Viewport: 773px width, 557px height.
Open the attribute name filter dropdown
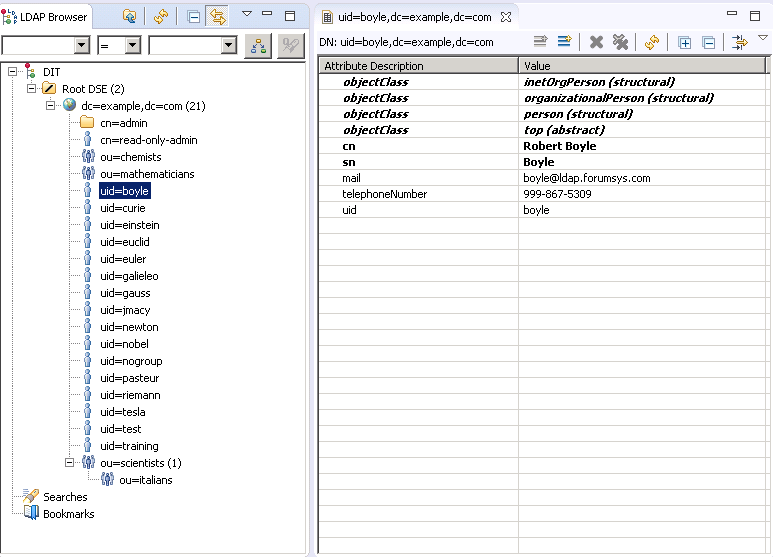[x=82, y=46]
